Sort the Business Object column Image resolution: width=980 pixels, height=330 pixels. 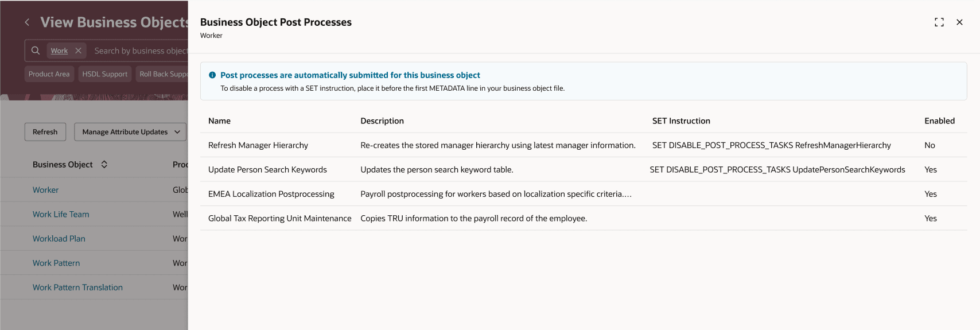104,164
